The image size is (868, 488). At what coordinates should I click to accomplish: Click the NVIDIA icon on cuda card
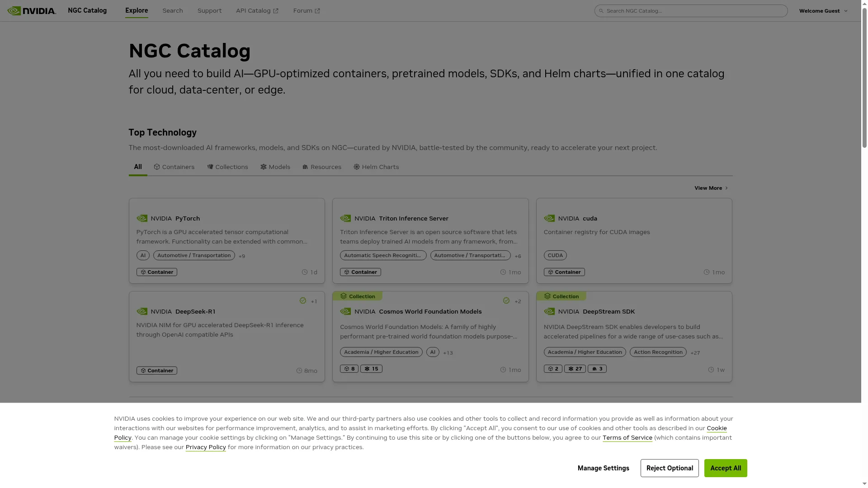(549, 219)
